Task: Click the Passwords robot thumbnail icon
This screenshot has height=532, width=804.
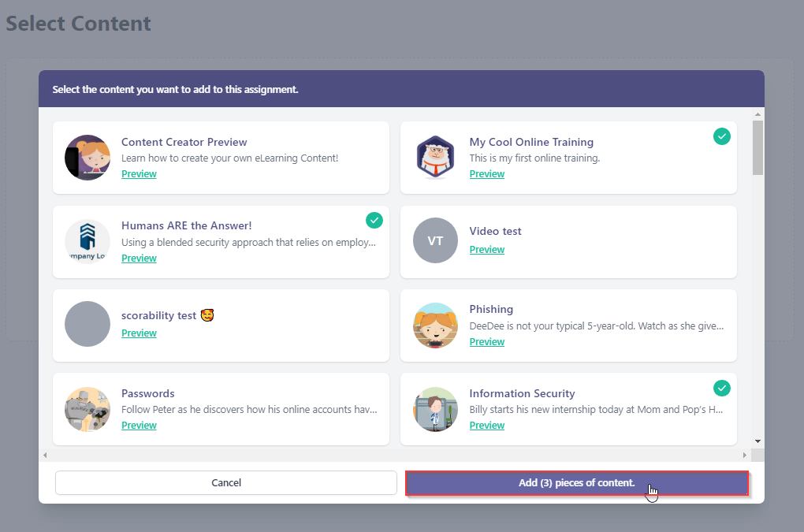Action: (x=87, y=409)
